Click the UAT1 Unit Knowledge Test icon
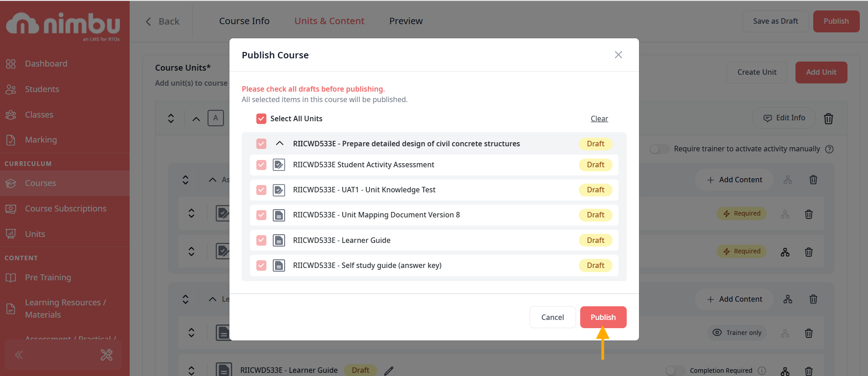The height and width of the screenshot is (376, 868). [279, 190]
